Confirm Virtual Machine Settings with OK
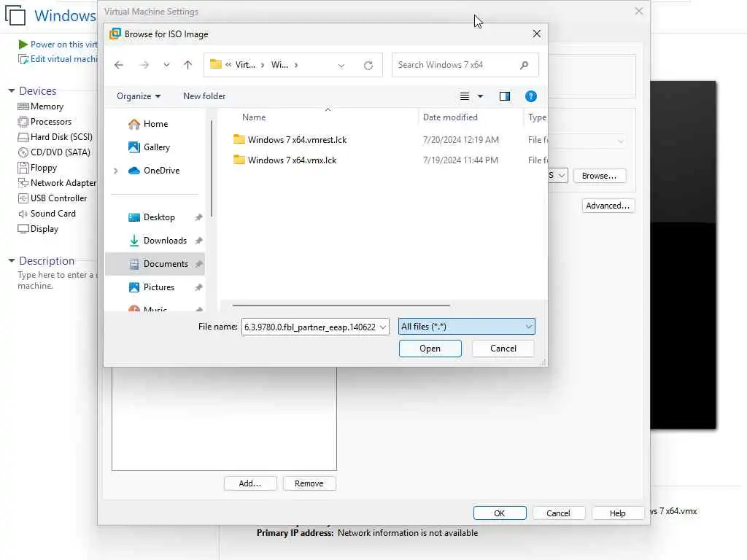 pos(499,513)
